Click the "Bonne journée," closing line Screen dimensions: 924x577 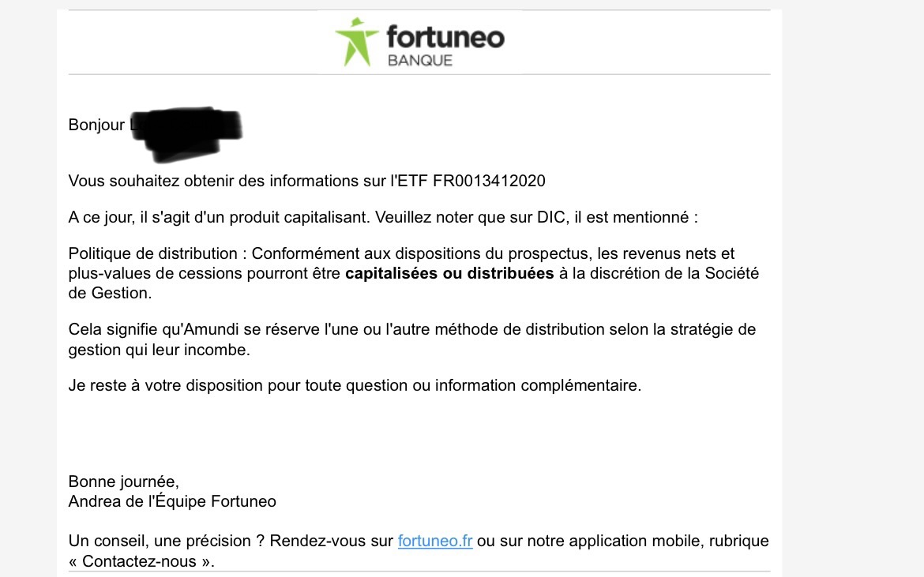click(124, 481)
